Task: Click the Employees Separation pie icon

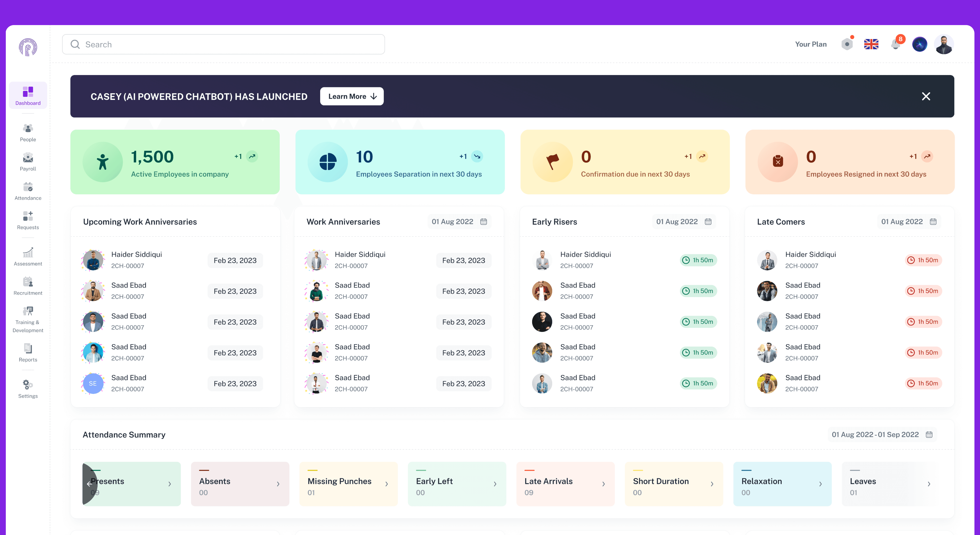Action: pos(327,162)
